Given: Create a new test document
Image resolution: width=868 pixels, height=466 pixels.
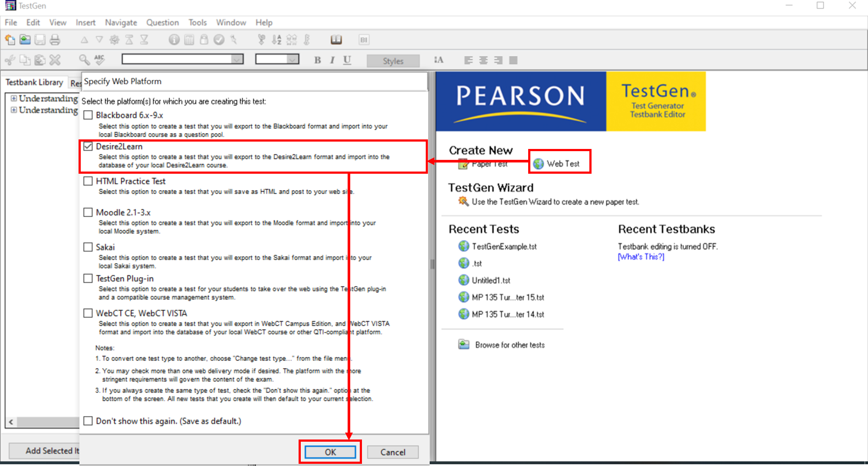Looking at the screenshot, I should (x=10, y=40).
